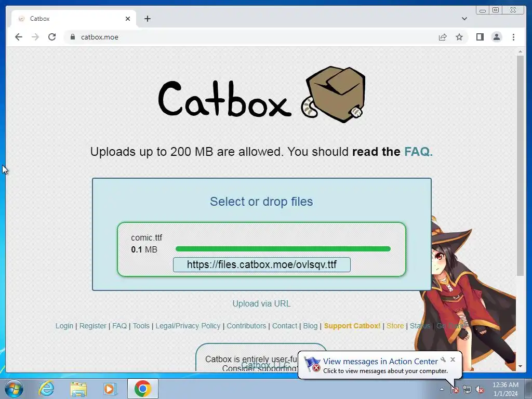The height and width of the screenshot is (399, 532).
Task: Open the Chrome profile avatar
Action: pos(497,37)
